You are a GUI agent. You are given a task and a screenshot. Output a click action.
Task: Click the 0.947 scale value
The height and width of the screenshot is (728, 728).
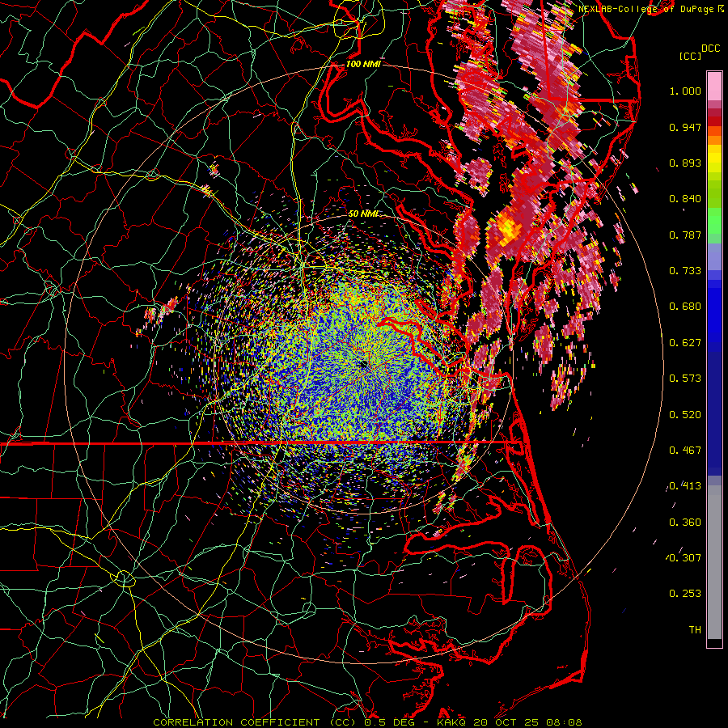685,127
